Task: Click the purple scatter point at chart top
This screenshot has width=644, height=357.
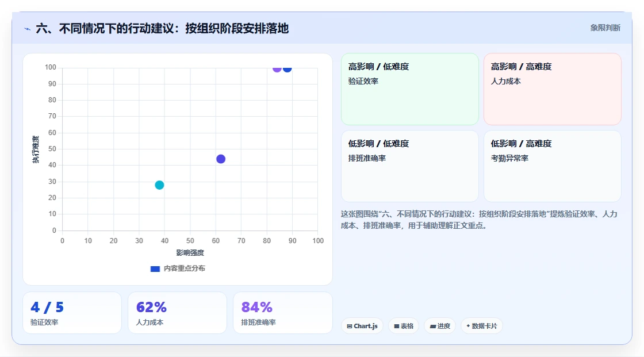Action: pos(277,68)
